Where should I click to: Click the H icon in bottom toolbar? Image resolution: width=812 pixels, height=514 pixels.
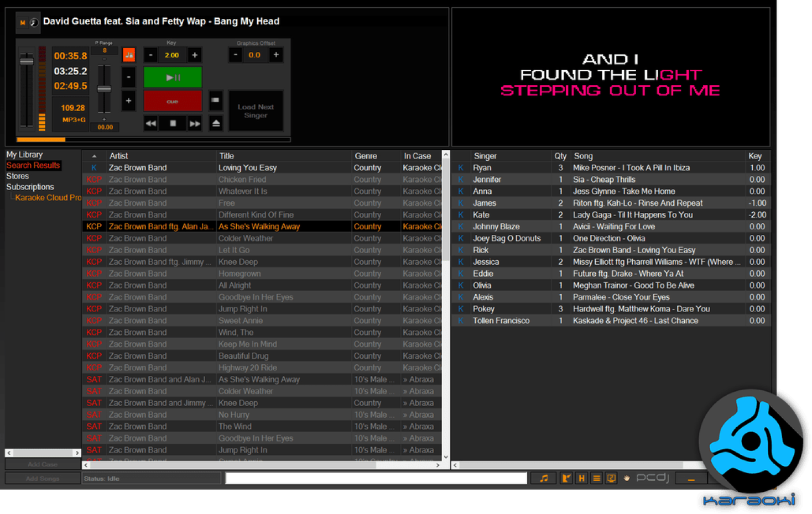[x=581, y=479]
